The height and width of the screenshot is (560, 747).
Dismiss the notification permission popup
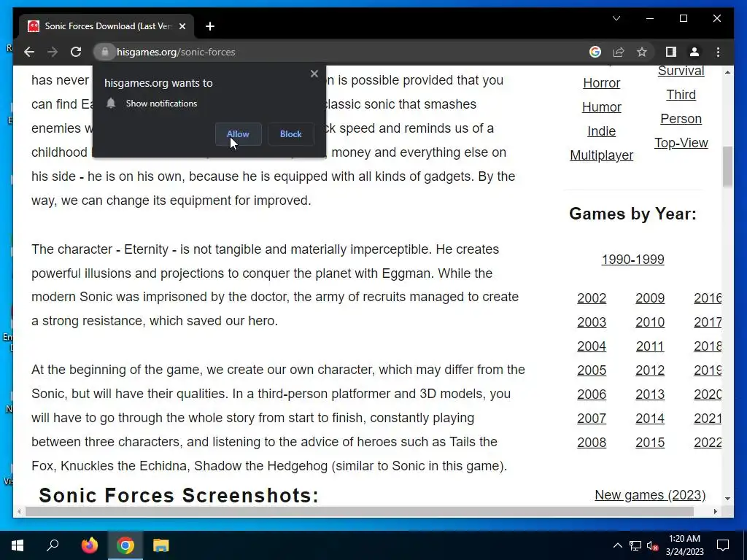tap(314, 74)
